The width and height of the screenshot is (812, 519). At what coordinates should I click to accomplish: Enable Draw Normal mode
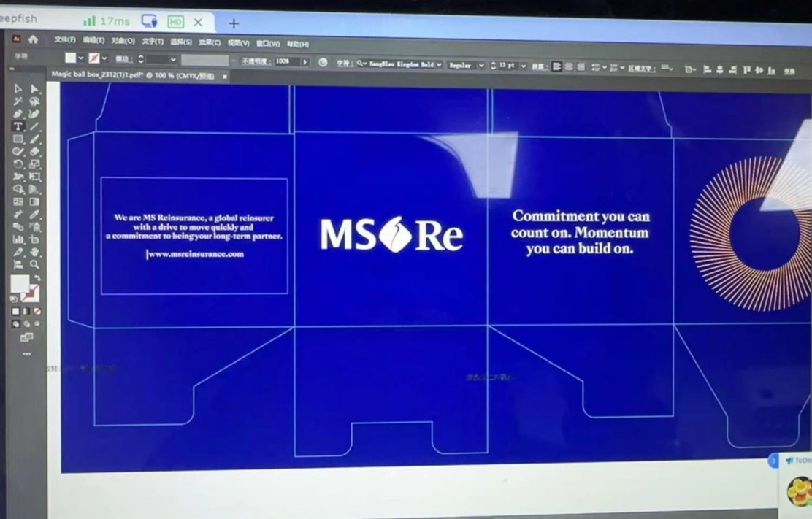coord(15,324)
